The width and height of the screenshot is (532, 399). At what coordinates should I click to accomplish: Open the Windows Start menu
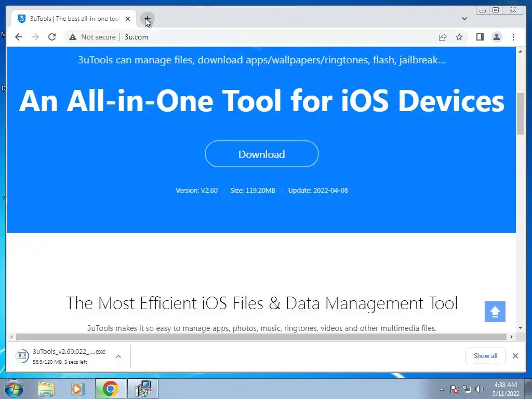click(14, 389)
